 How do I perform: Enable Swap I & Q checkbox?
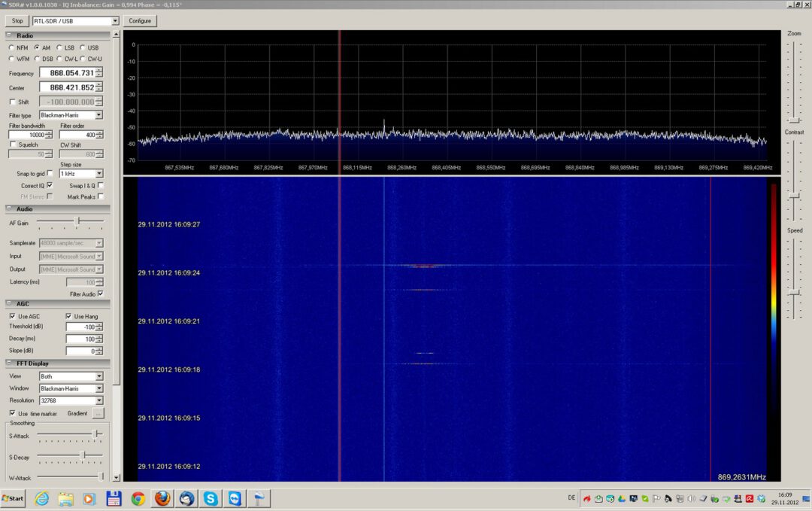[101, 185]
